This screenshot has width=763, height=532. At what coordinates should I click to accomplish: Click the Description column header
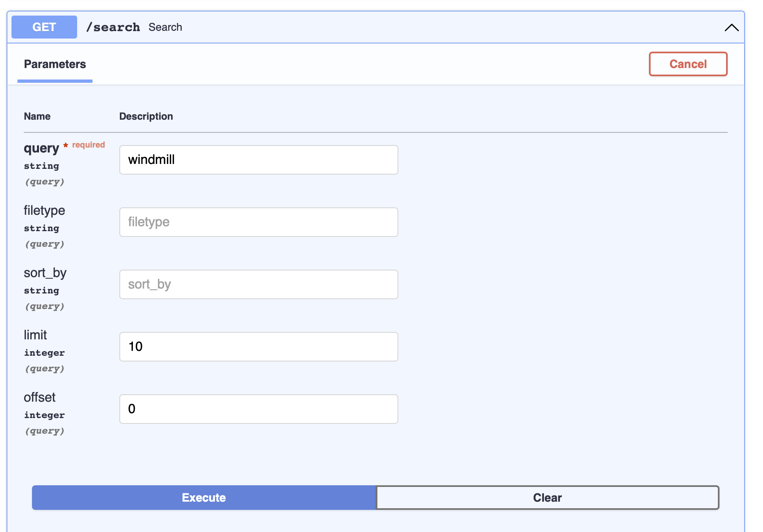[x=146, y=116]
